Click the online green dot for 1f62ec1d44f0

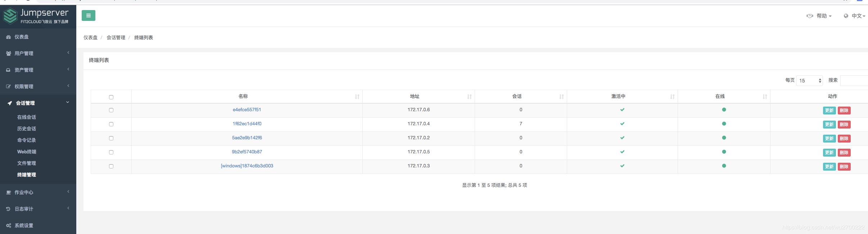[724, 123]
